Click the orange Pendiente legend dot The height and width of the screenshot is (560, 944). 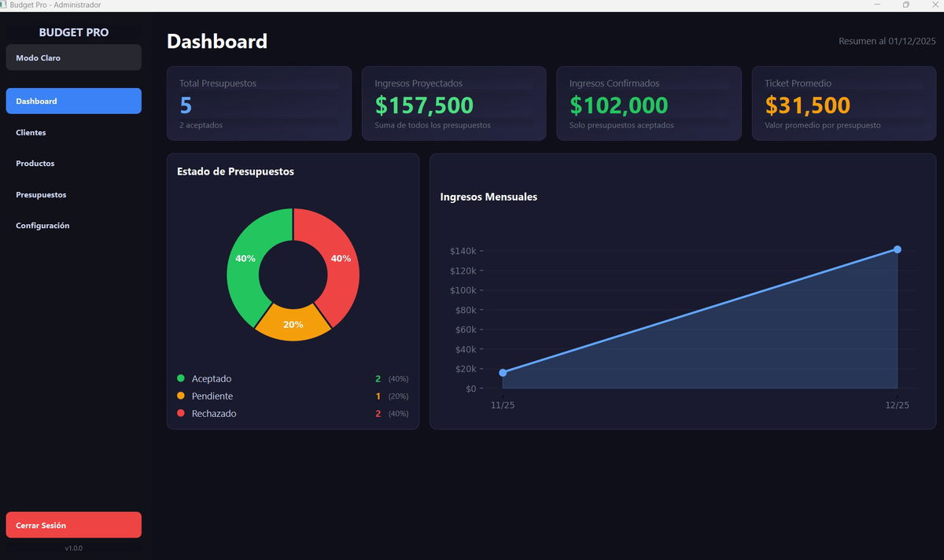181,396
